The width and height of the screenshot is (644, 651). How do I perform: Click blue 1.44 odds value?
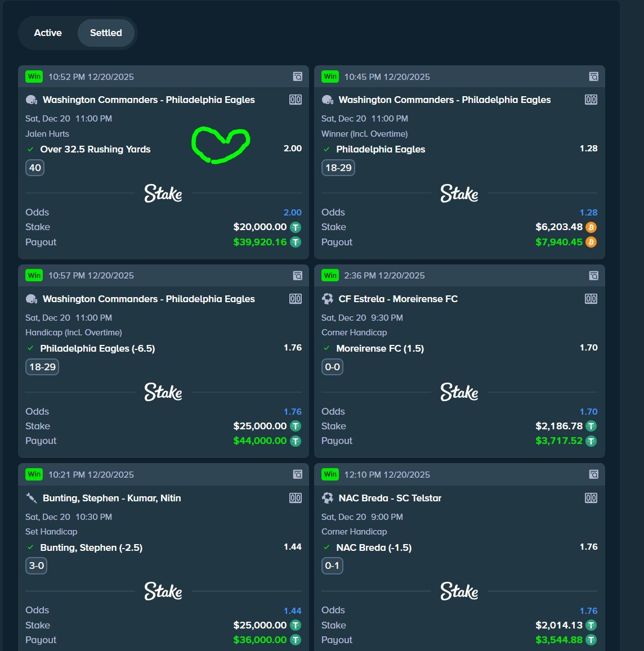tap(293, 610)
